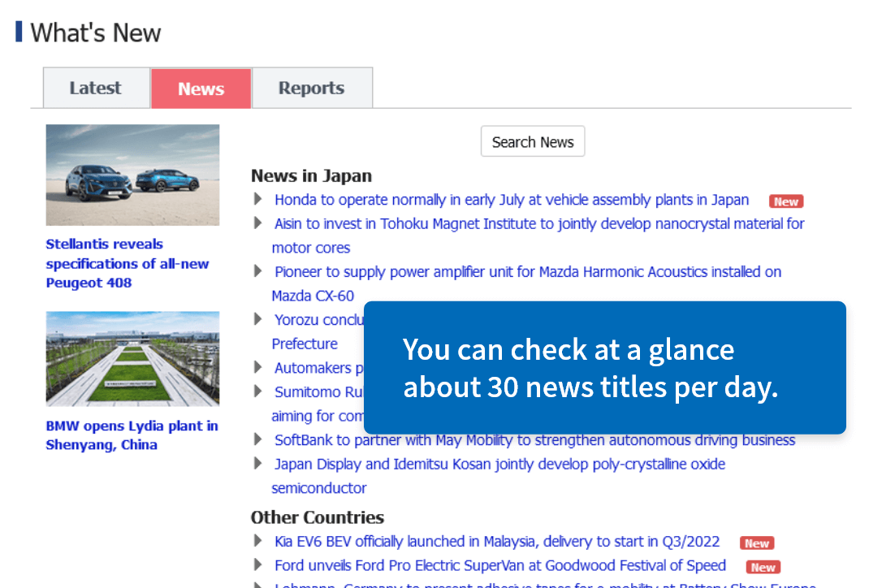Open Pioneer power amplifier Mazda CX-60 article
The image size is (882, 588).
[x=526, y=283]
